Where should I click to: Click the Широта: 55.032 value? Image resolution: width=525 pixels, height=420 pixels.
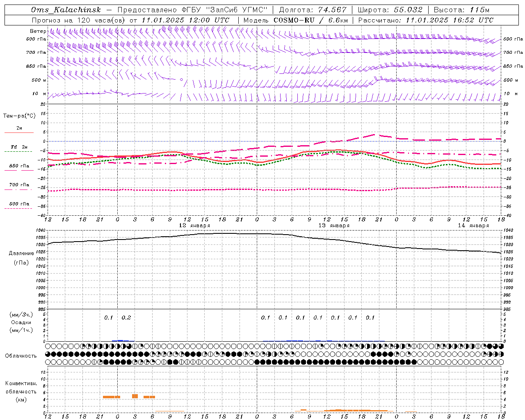[x=390, y=10]
